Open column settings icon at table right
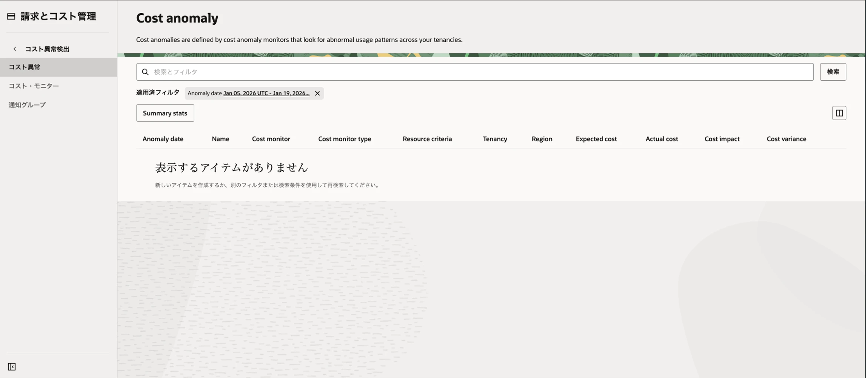This screenshot has width=868, height=378. (x=839, y=113)
